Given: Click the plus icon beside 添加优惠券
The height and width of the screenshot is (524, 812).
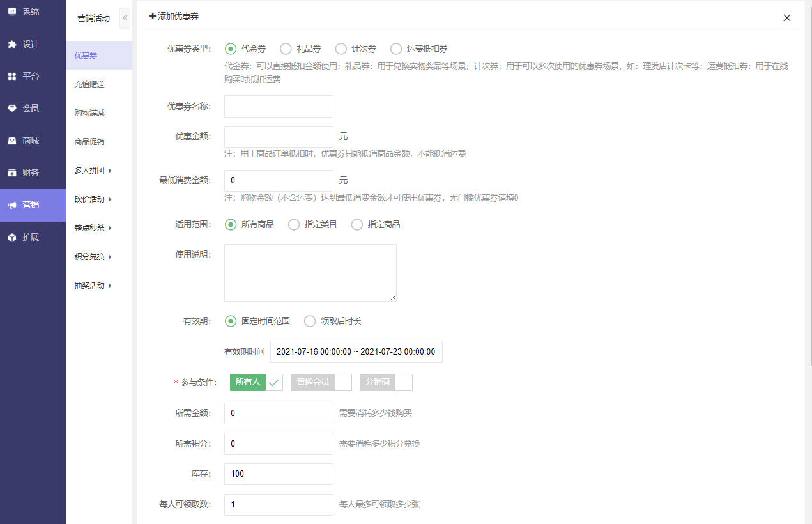Looking at the screenshot, I should click(153, 16).
